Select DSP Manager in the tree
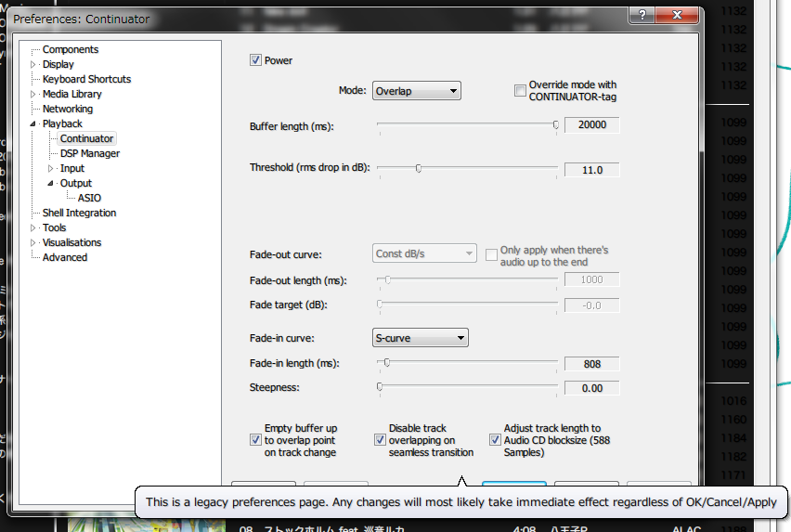791x532 pixels. [90, 154]
